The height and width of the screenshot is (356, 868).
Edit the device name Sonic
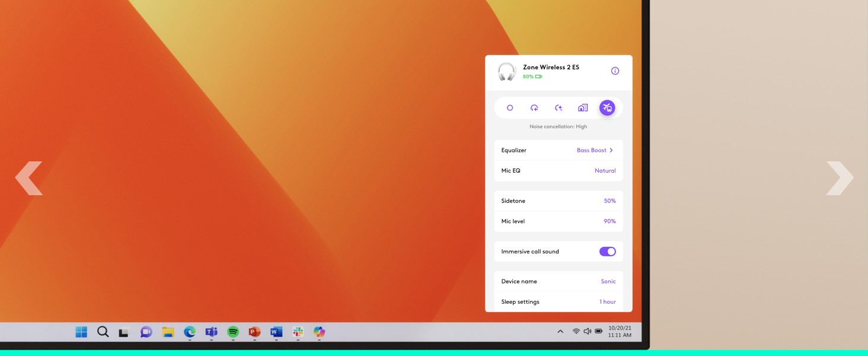pyautogui.click(x=608, y=282)
